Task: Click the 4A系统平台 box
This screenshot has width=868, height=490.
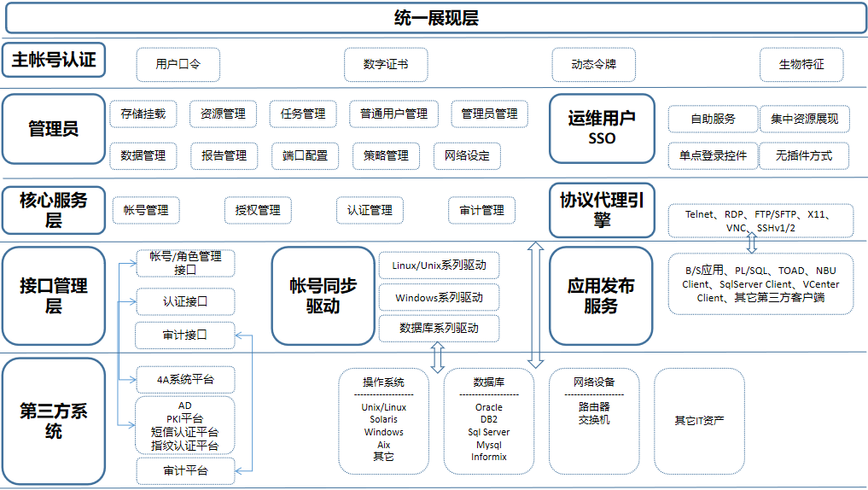Action: (185, 379)
